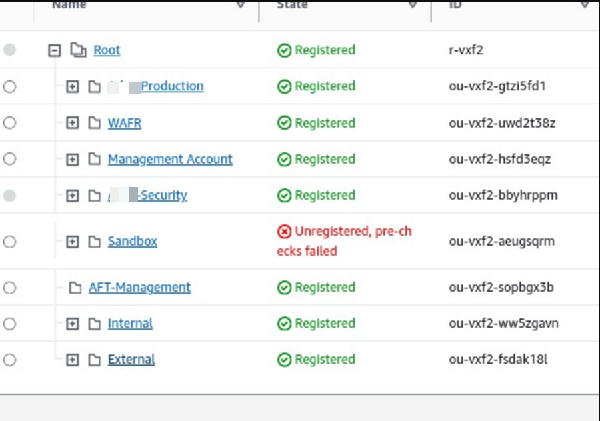600x421 pixels.
Task: Select the Sandbox row radio button
Action: (10, 241)
